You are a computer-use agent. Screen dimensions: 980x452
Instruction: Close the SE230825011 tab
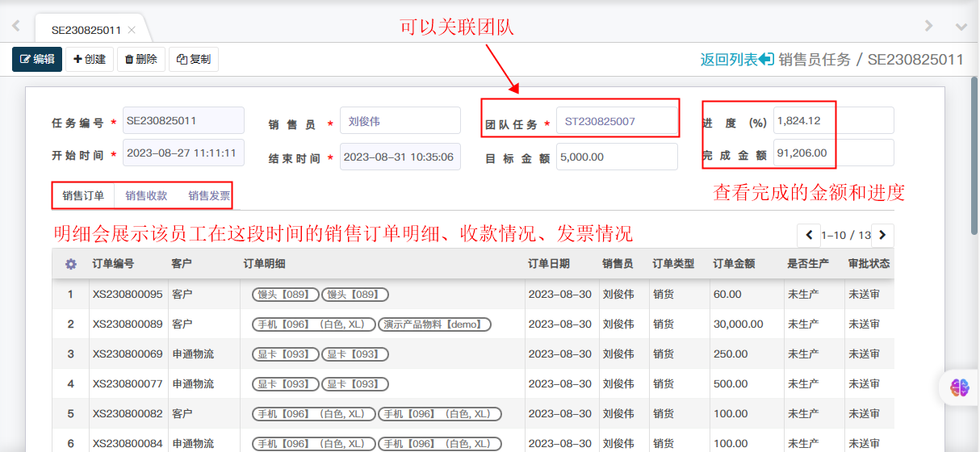(132, 30)
